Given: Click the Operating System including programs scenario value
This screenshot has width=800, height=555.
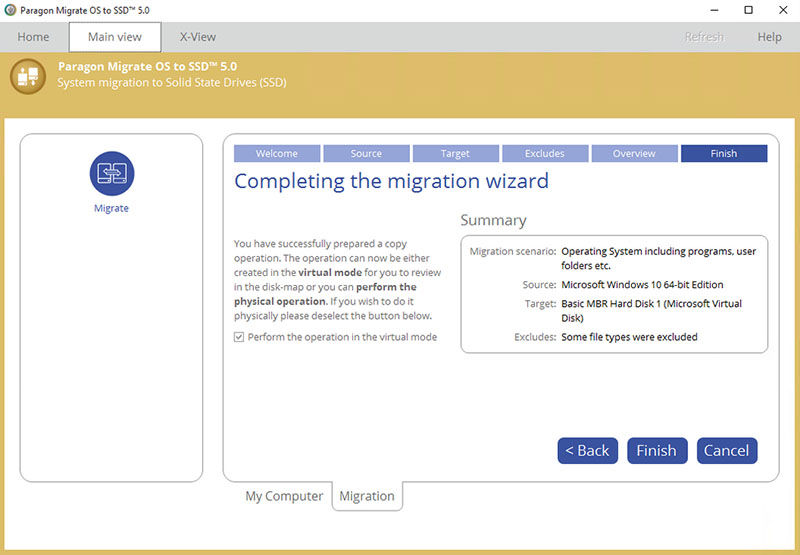Looking at the screenshot, I should pos(659,258).
